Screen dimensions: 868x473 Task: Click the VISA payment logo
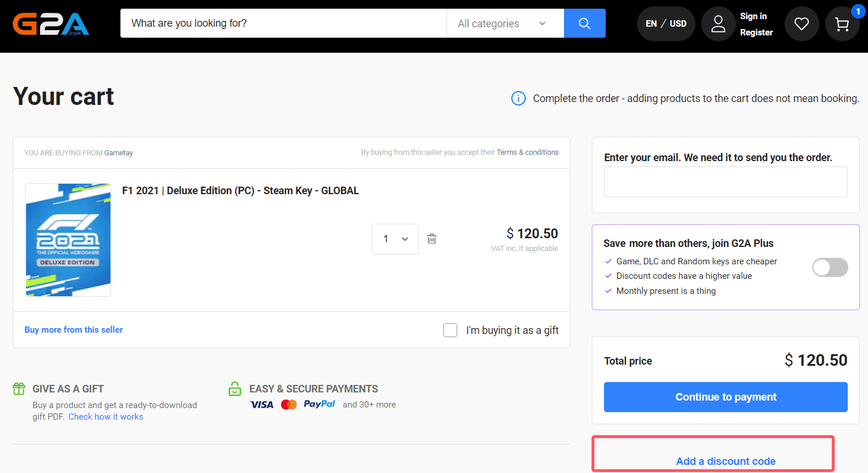(x=262, y=405)
